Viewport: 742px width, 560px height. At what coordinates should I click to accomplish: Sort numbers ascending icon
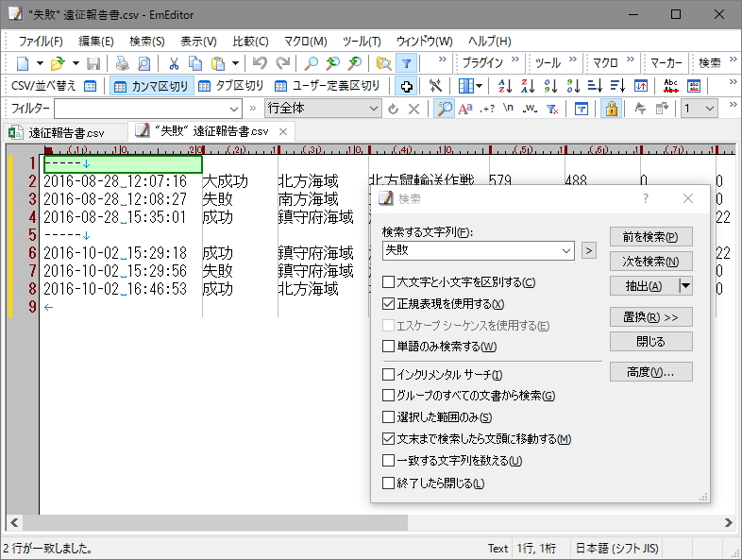(x=549, y=86)
